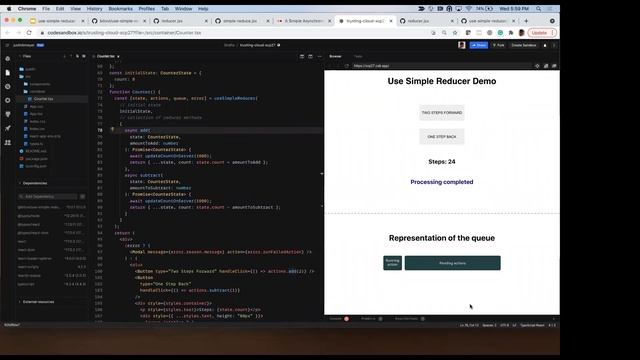This screenshot has height=360, width=640.
Task: Click the Chrome profile avatar
Action: [x=521, y=33]
